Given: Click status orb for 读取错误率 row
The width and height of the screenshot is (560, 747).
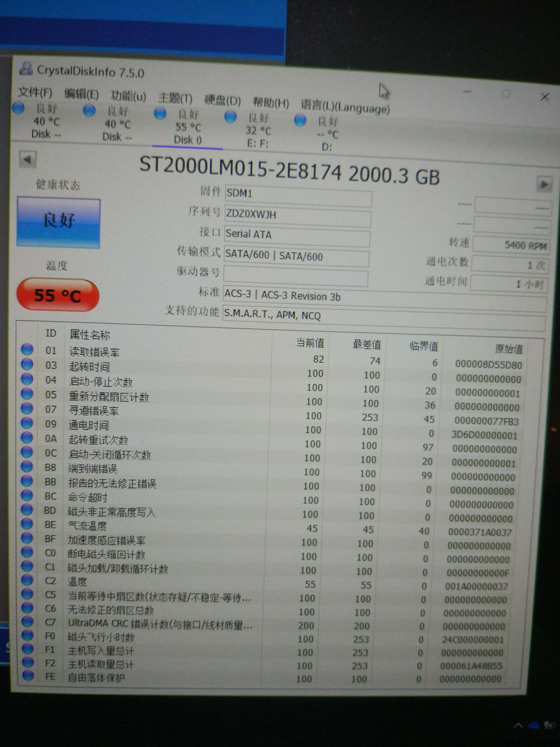Looking at the screenshot, I should point(27,349).
